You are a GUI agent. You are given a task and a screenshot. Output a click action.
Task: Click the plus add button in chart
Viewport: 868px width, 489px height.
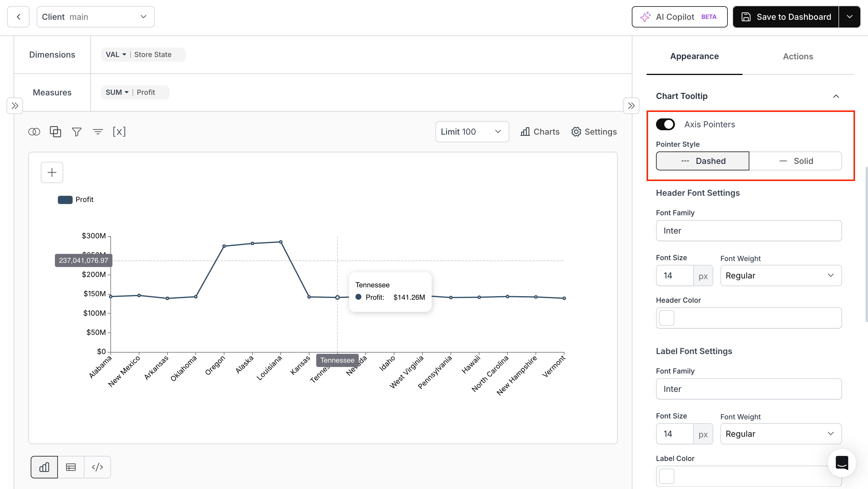coord(52,172)
